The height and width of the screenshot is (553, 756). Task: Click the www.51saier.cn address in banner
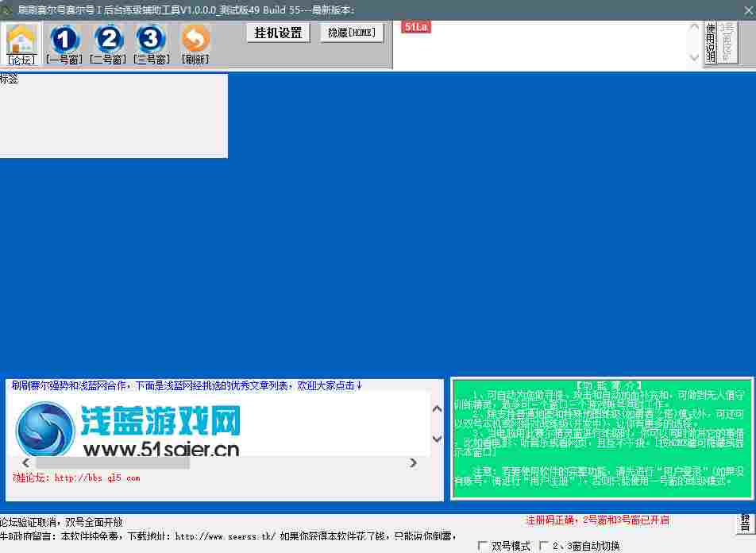click(x=161, y=449)
